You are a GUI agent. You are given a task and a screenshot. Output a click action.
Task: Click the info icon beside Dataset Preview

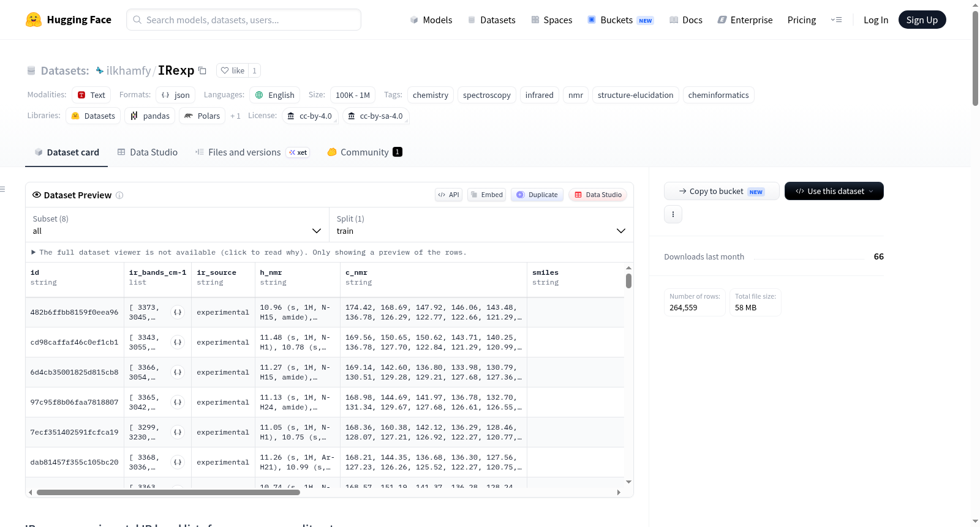point(119,195)
